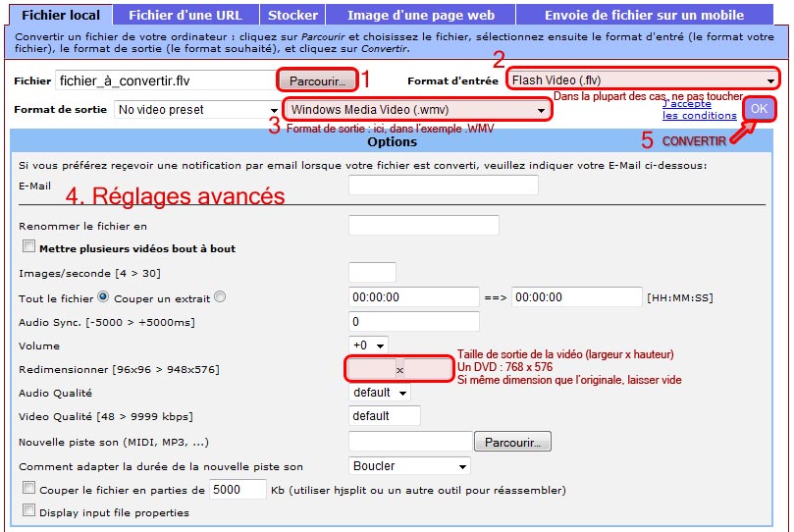Click the Nouvelle piste son file field
Screen dimensions: 794x532
[x=410, y=442]
